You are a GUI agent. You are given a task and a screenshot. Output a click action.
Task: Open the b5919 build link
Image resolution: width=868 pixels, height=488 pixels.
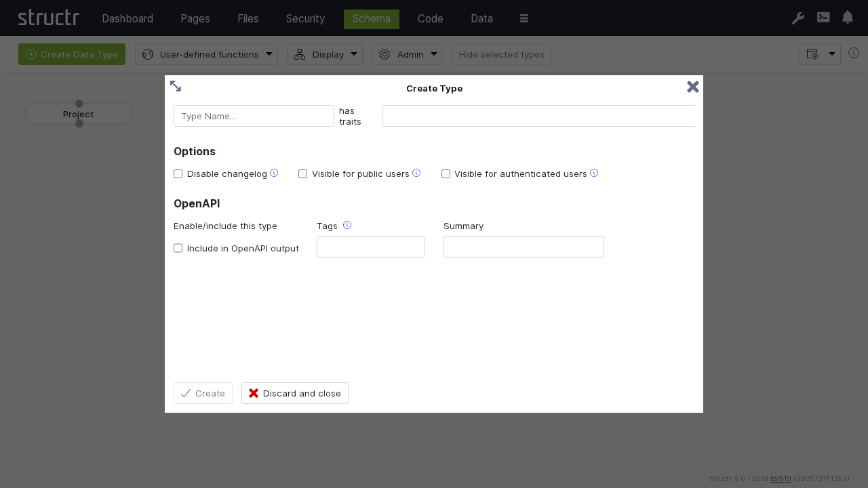click(781, 479)
